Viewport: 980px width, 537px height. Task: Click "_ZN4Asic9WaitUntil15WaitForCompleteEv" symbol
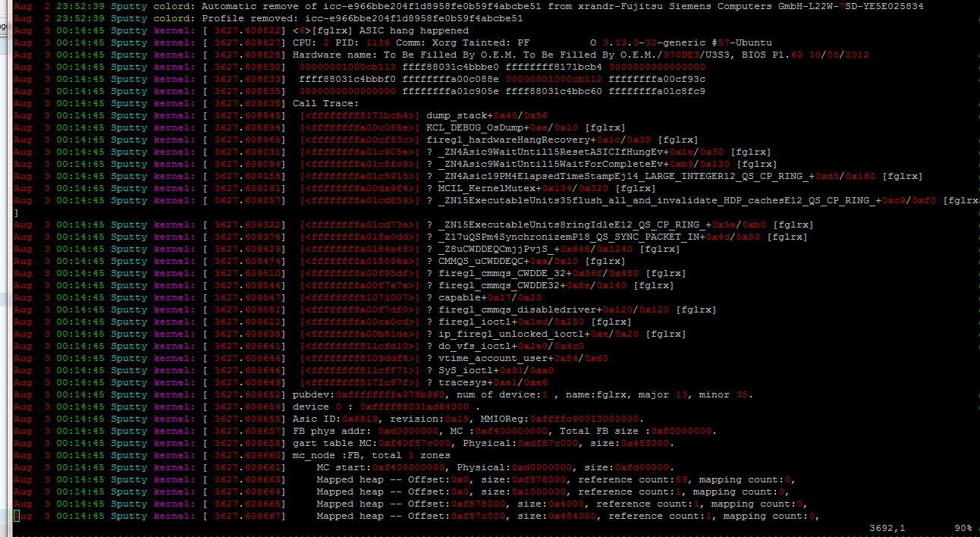coord(551,164)
